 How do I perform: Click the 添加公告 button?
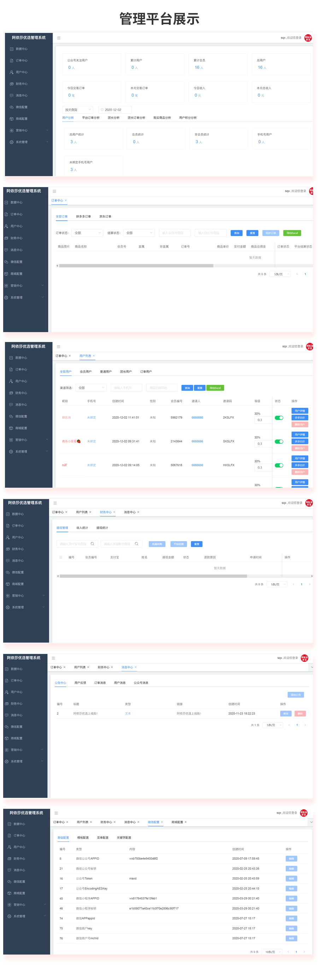point(296,695)
